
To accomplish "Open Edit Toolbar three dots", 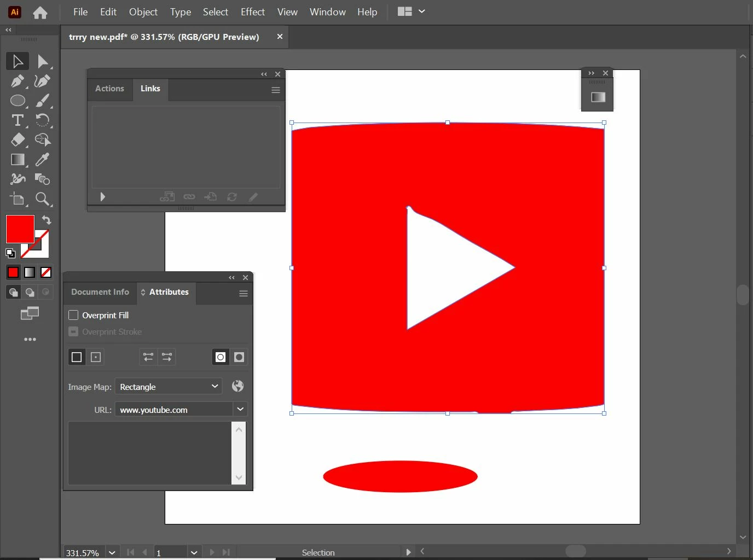I will 30,340.
